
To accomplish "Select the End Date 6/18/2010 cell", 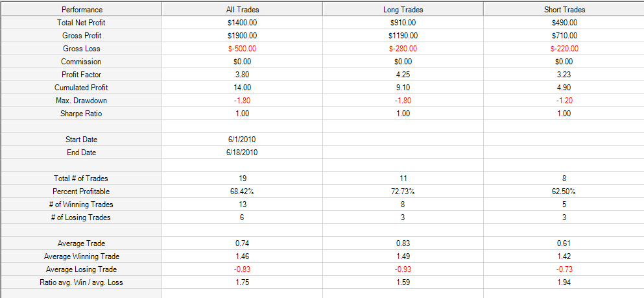I will pos(242,153).
